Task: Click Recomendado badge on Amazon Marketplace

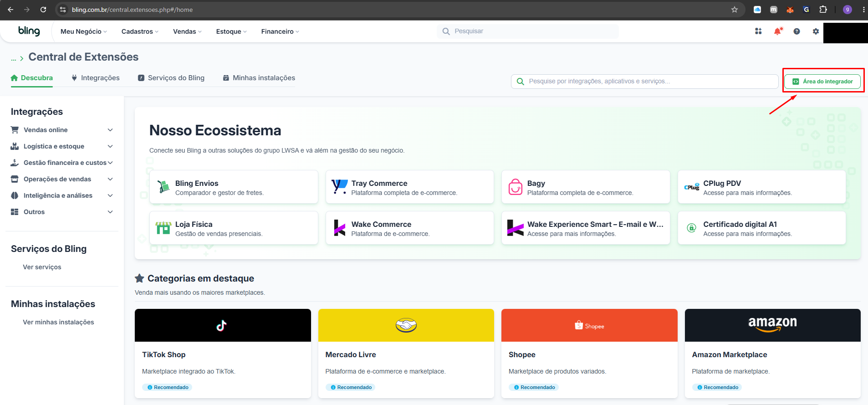Action: [x=717, y=387]
